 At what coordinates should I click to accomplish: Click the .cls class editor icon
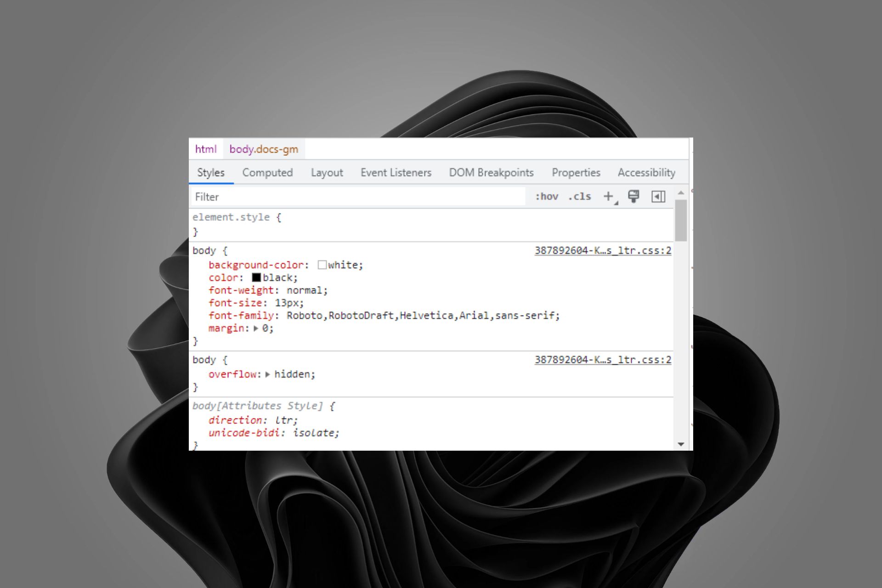[579, 197]
